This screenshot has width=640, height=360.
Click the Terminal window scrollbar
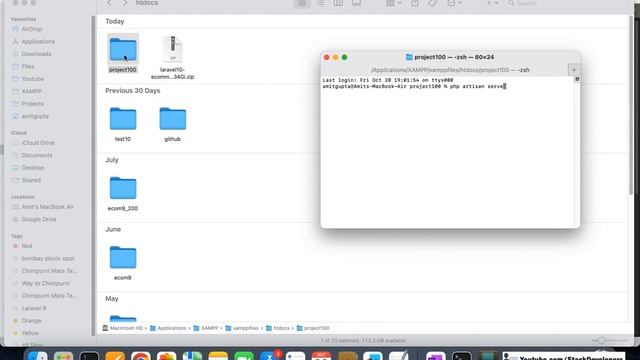point(577,151)
